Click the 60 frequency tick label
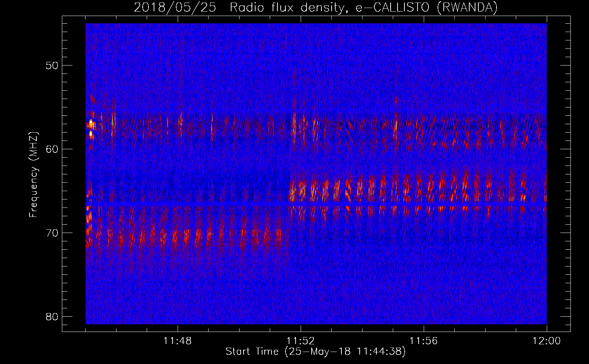 point(52,149)
